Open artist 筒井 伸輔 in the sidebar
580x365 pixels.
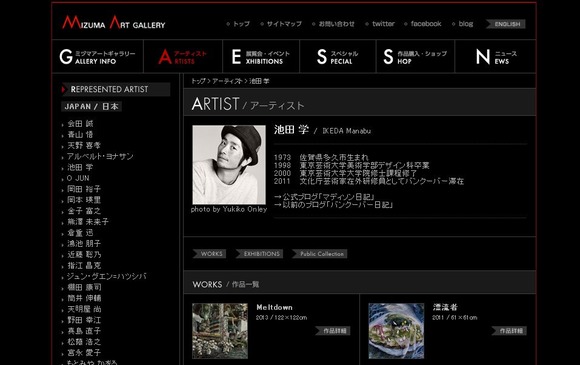point(84,298)
